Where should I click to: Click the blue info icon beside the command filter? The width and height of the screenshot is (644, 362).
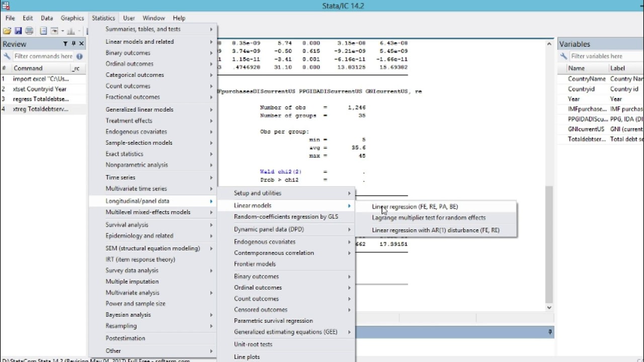click(x=79, y=56)
